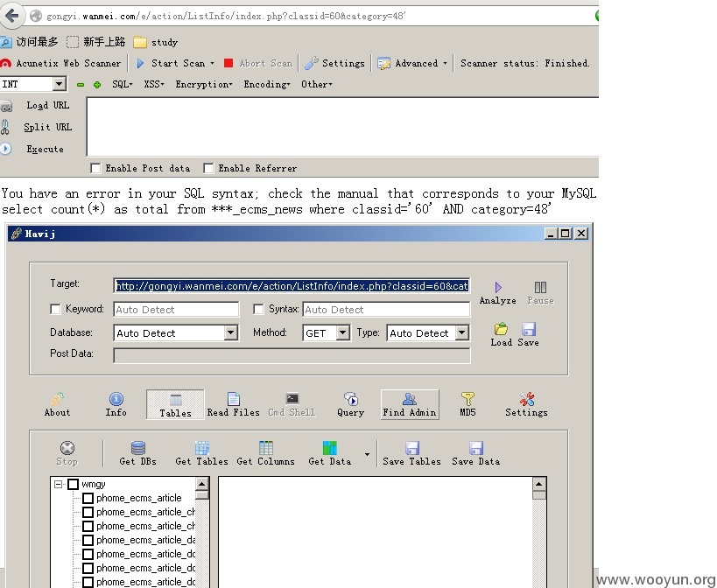This screenshot has width=717, height=588.
Task: Open the Other menu
Action: (316, 84)
